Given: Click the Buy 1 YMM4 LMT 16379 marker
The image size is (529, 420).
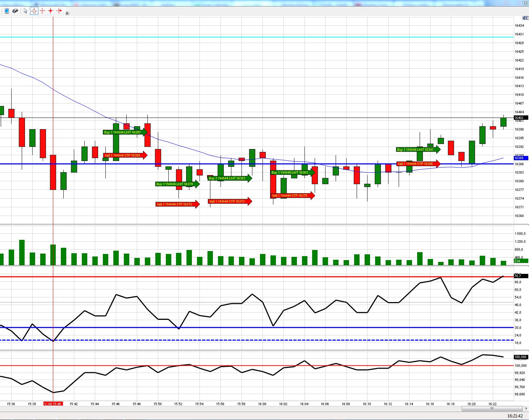Looking at the screenshot, I should click(x=178, y=184).
